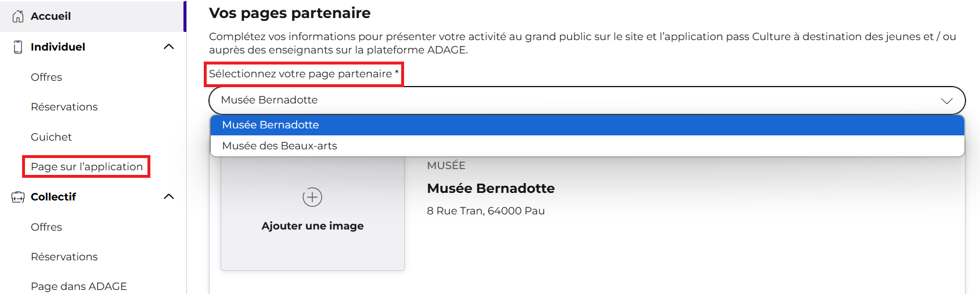Screen dimensions: 980x294
Task: Click the Individuel phone icon
Action: pyautogui.click(x=18, y=47)
